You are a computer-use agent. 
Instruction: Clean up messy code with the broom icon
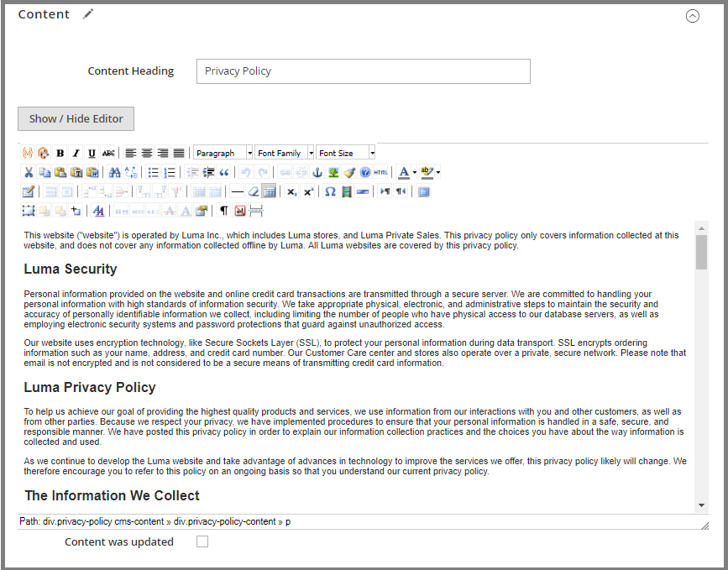click(349, 173)
